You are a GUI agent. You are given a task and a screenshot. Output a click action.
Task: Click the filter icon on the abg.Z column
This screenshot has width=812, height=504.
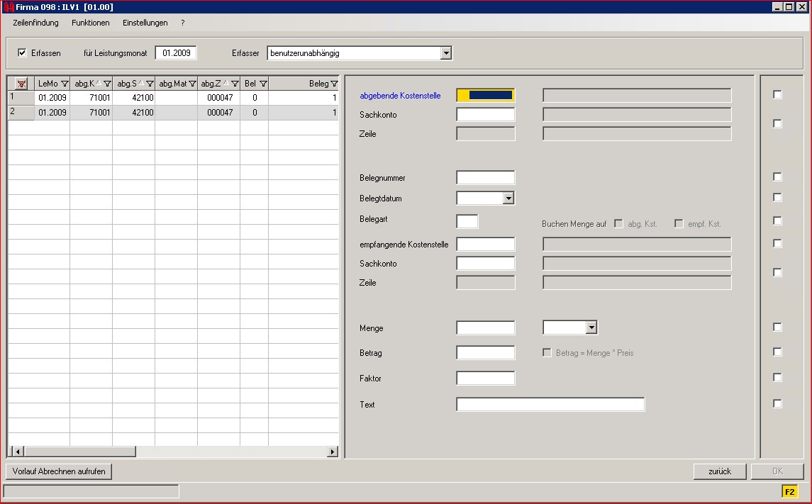[x=235, y=84]
